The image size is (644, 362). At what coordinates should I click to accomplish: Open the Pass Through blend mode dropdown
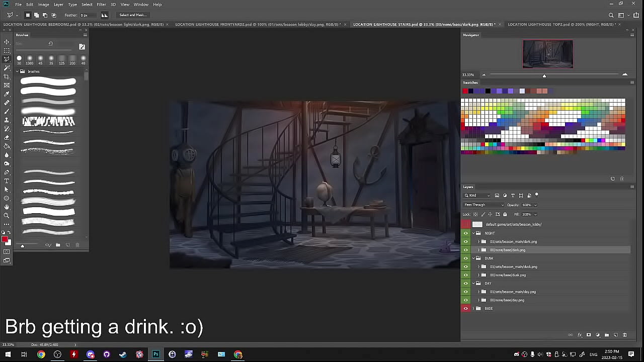(484, 205)
